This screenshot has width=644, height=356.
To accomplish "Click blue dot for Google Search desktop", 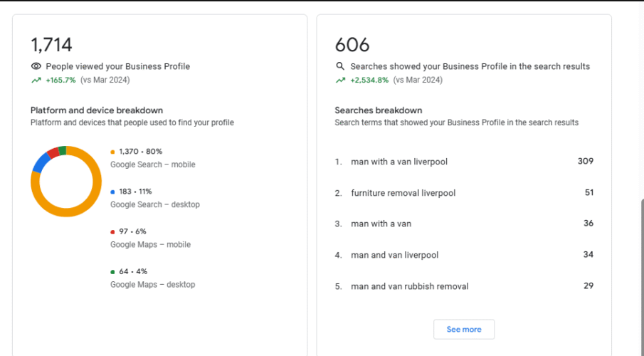I will pyautogui.click(x=112, y=192).
